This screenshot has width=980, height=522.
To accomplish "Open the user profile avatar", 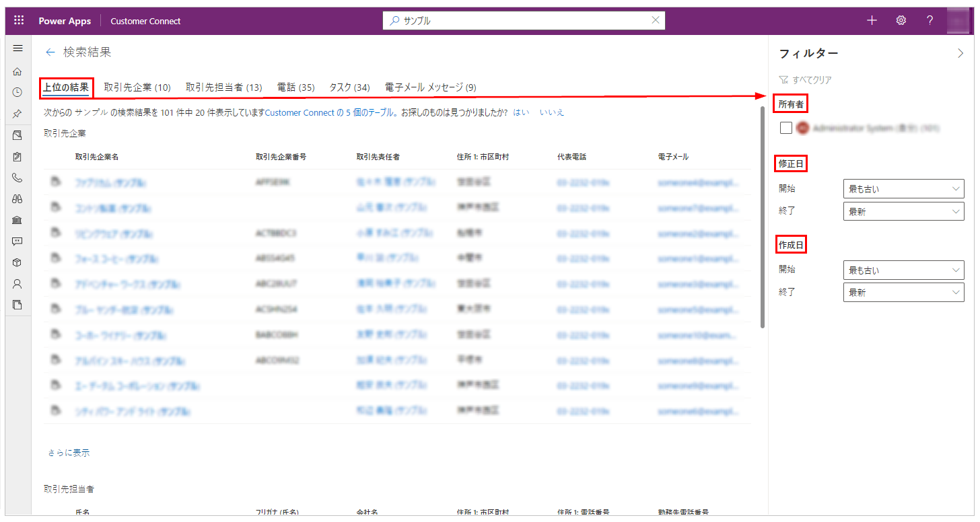I will coord(958,21).
